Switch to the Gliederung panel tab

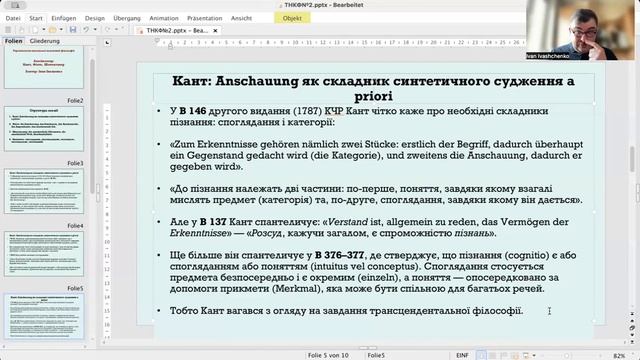pyautogui.click(x=44, y=41)
